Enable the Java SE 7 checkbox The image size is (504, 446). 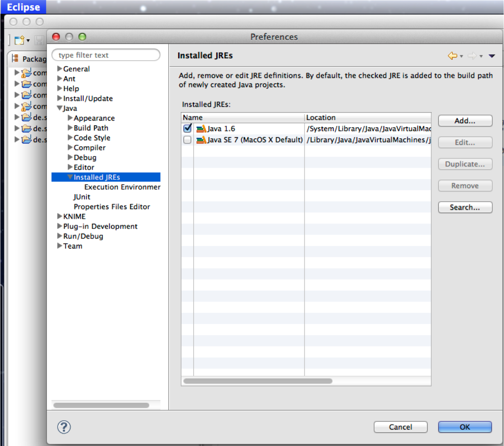click(187, 140)
